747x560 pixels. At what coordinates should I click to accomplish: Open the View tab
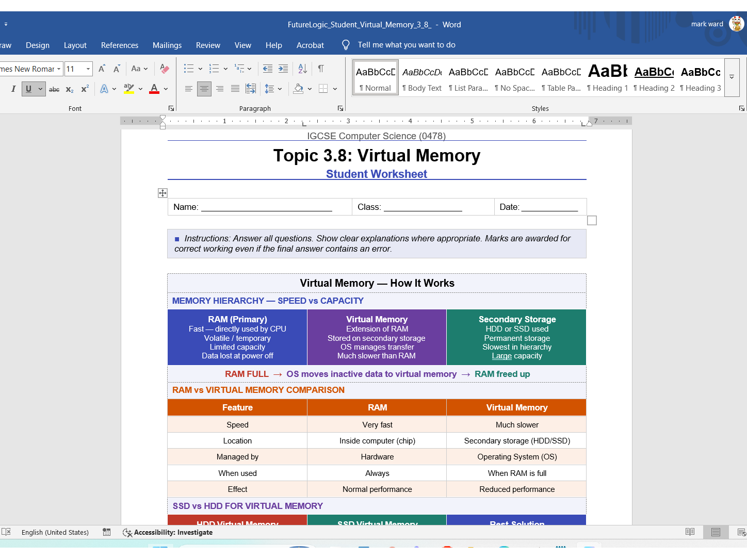[x=243, y=45]
